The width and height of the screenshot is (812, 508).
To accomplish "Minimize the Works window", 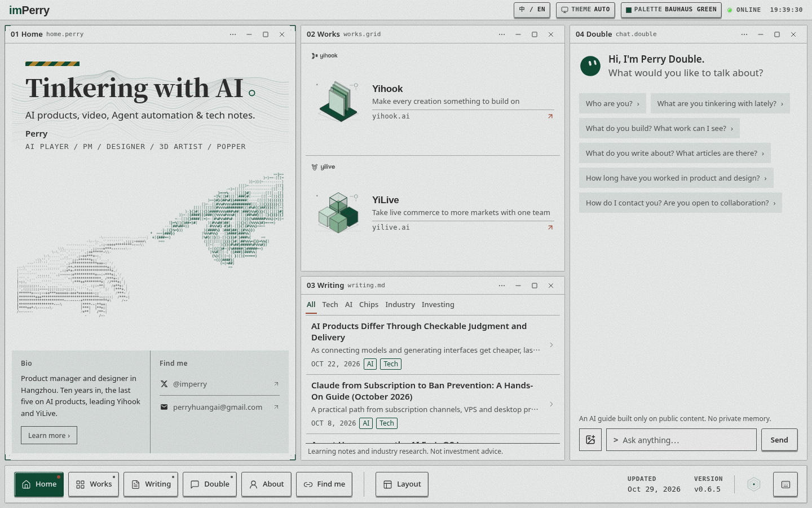I will [x=518, y=34].
